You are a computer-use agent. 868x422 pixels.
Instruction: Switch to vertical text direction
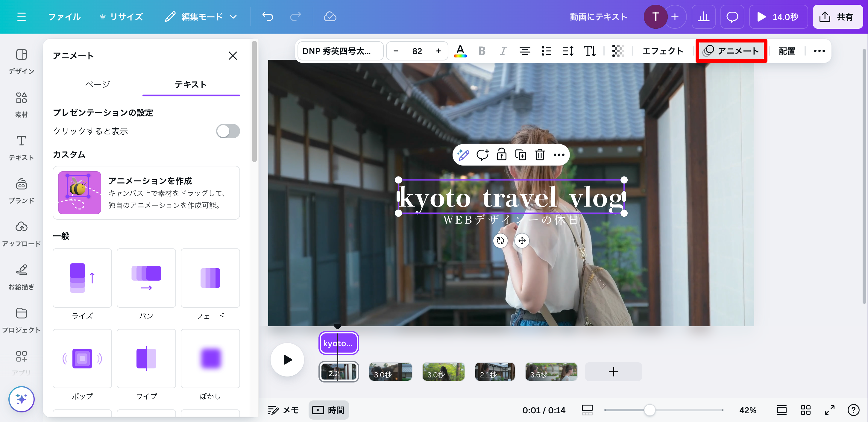coord(589,51)
